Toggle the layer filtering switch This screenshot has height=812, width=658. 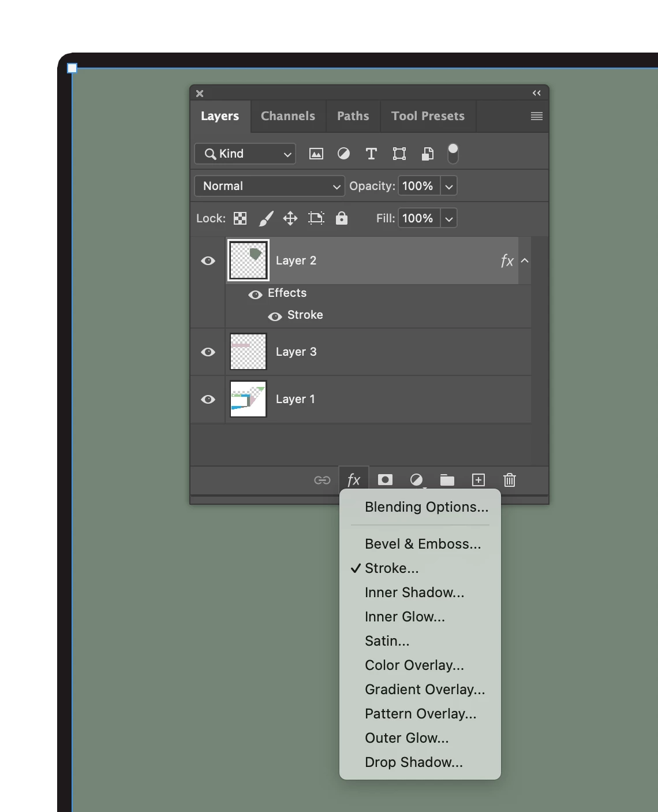[x=453, y=154]
